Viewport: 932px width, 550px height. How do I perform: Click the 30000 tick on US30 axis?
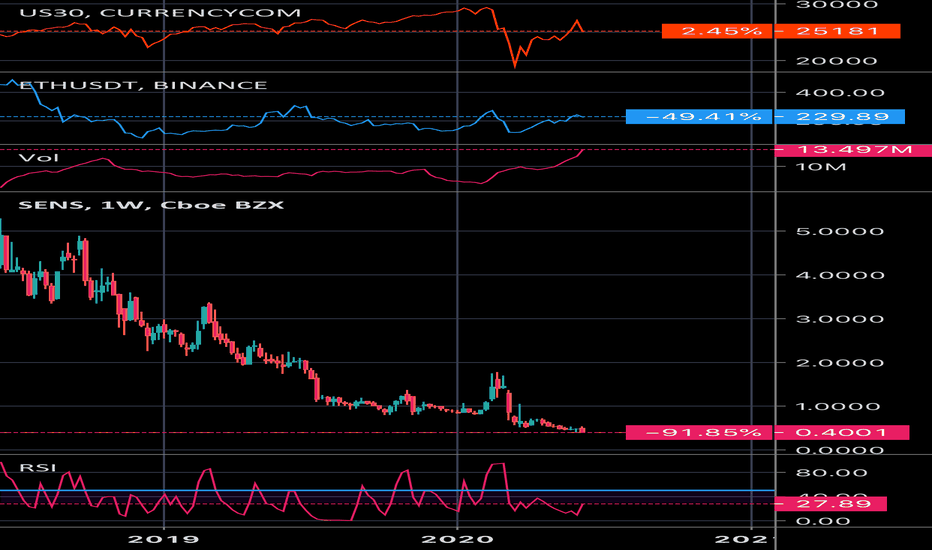[836, 5]
